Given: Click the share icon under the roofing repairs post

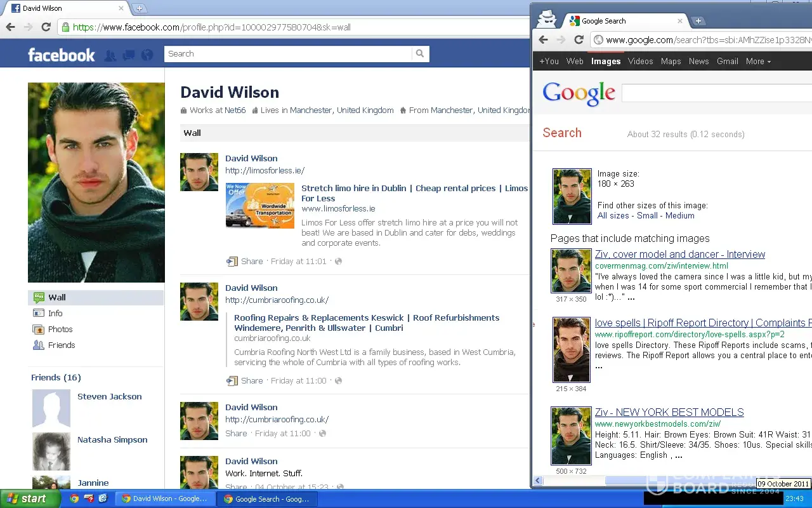Looking at the screenshot, I should [232, 380].
